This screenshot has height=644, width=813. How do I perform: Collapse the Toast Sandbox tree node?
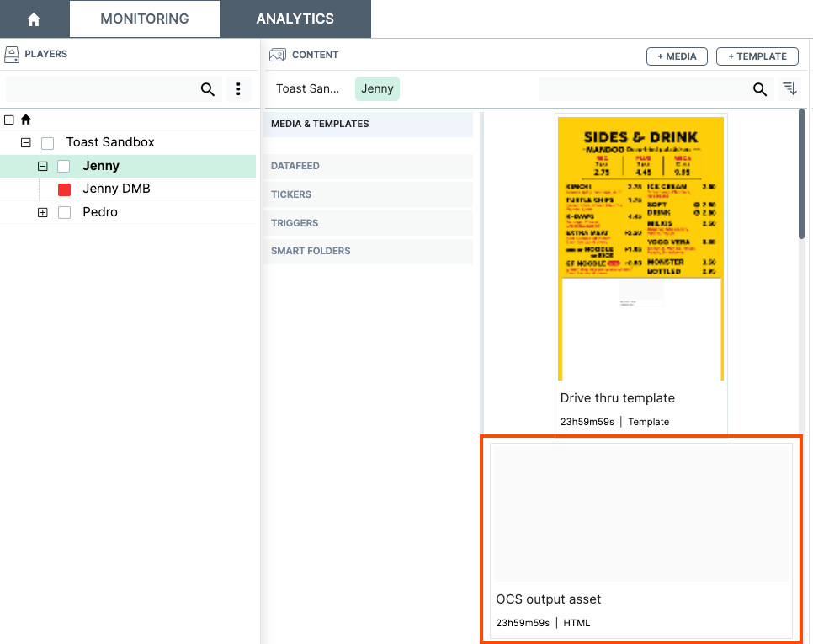25,142
